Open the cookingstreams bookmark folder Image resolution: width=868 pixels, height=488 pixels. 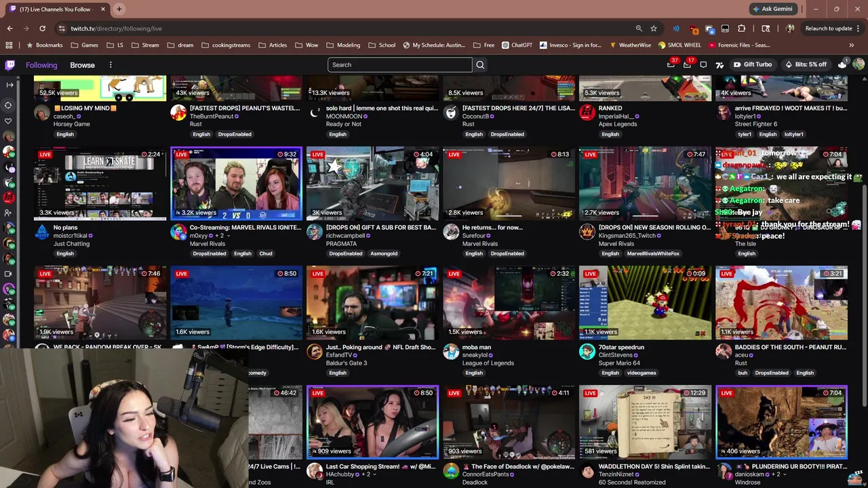point(226,45)
